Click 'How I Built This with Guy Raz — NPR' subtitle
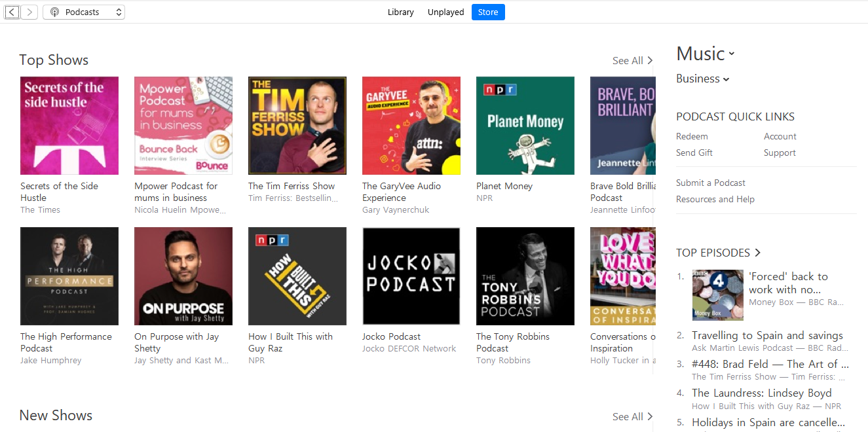 point(766,406)
